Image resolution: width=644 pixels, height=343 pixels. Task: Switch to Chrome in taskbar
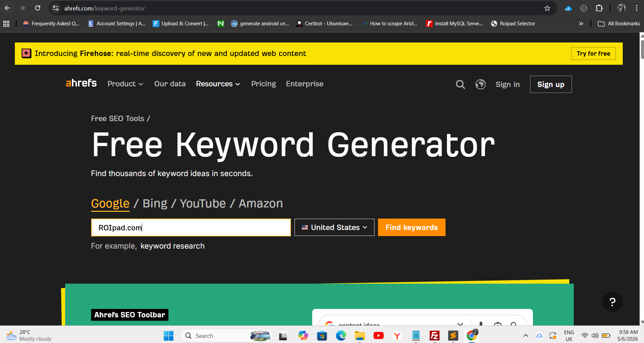coord(472,336)
